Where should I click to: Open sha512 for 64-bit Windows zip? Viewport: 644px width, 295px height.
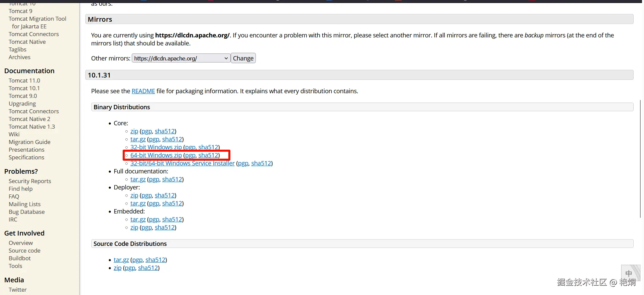click(x=208, y=155)
